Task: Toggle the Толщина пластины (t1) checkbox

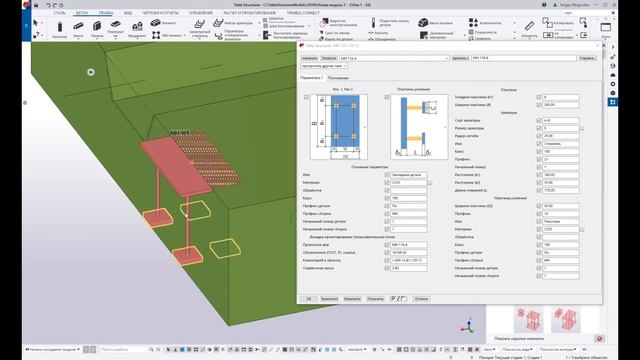Action: (x=539, y=97)
